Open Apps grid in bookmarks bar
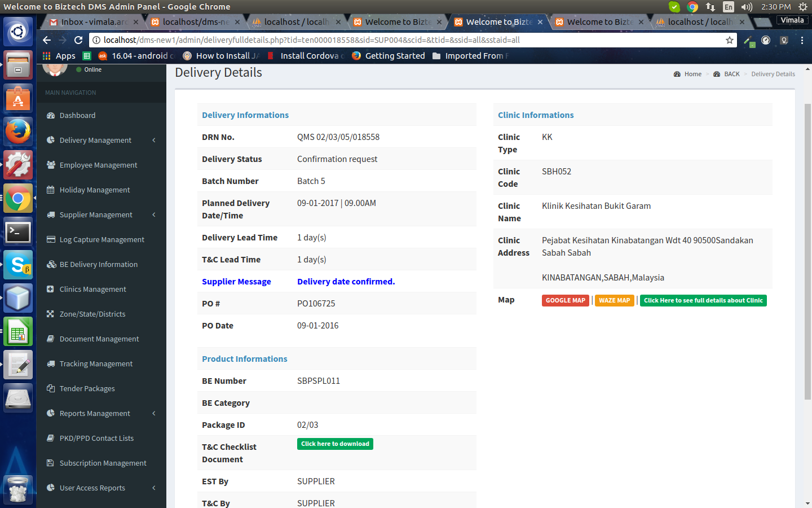This screenshot has height=508, width=812. coord(59,56)
